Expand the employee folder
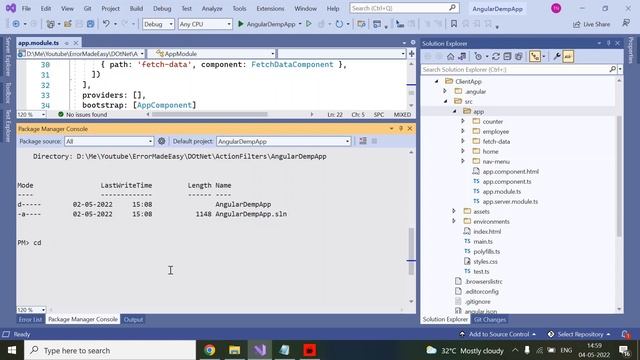Image resolution: width=640 pixels, height=360 pixels. pos(463,131)
